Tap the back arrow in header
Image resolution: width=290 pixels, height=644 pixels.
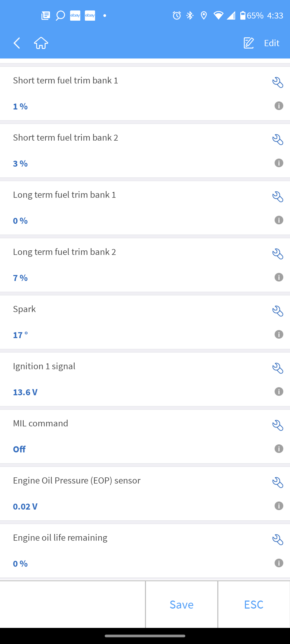pyautogui.click(x=17, y=43)
